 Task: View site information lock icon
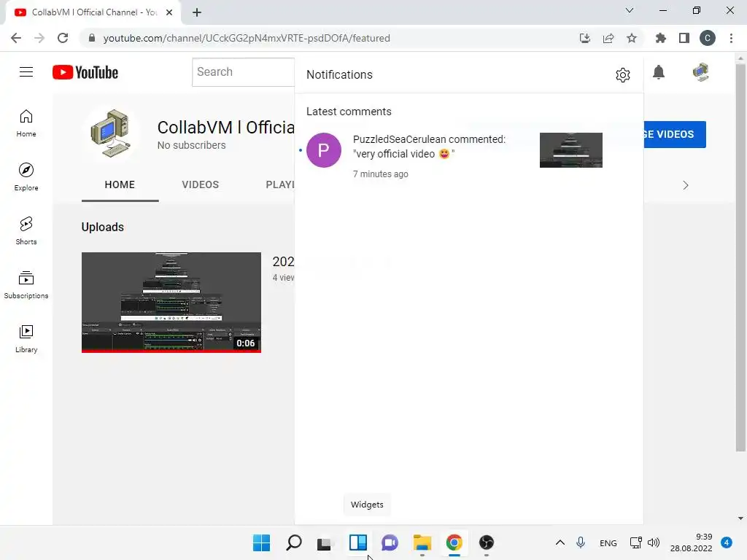[x=92, y=38]
